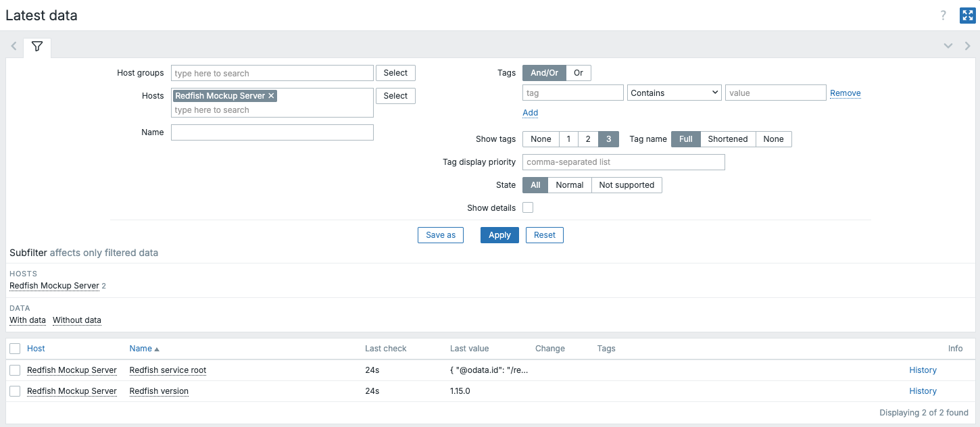Click the right arrow at filter bar end

[x=967, y=46]
